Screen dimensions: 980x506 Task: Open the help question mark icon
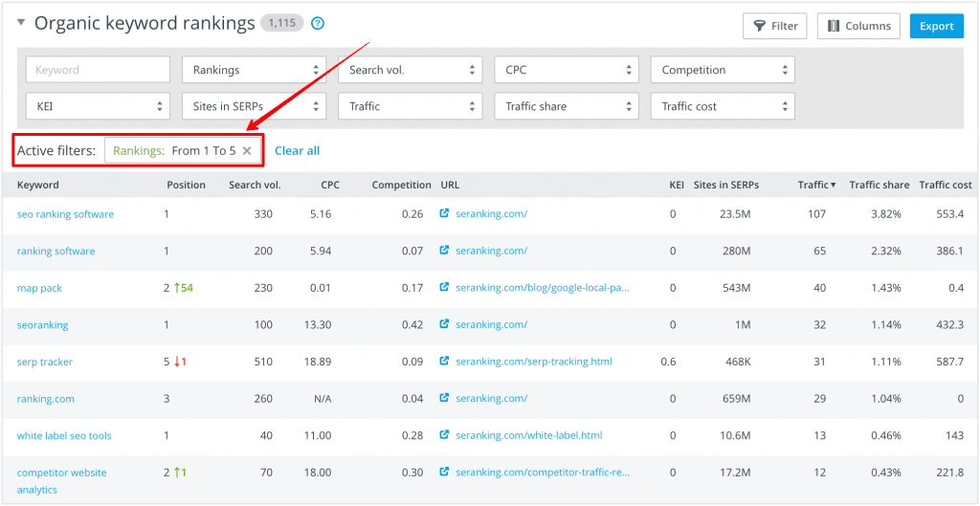point(318,24)
